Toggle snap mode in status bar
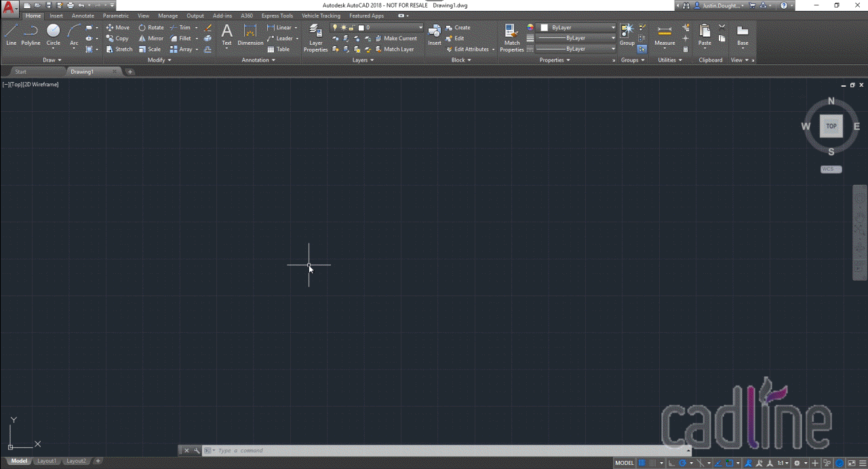 (x=653, y=463)
